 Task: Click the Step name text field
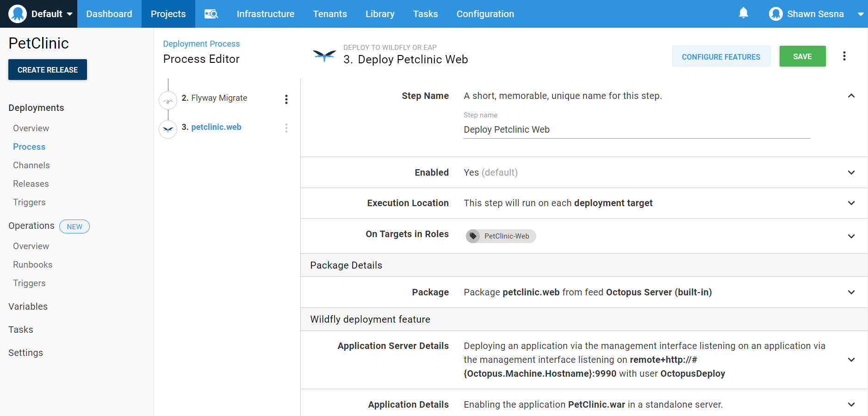637,130
